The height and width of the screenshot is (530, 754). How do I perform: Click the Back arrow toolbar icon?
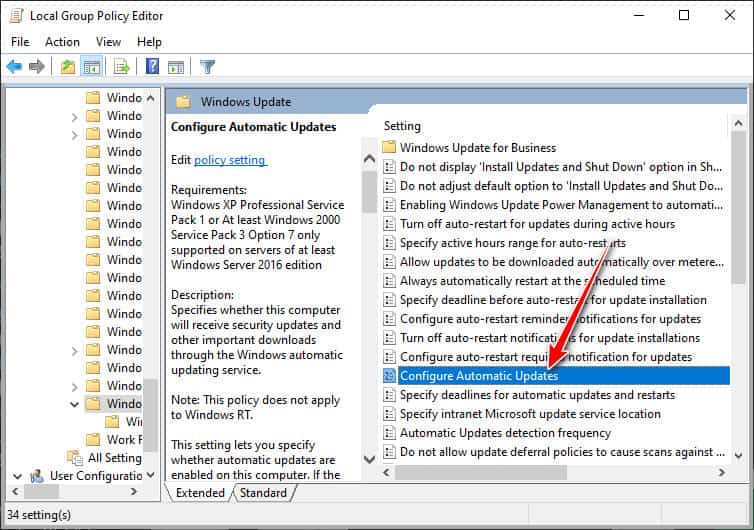14,66
